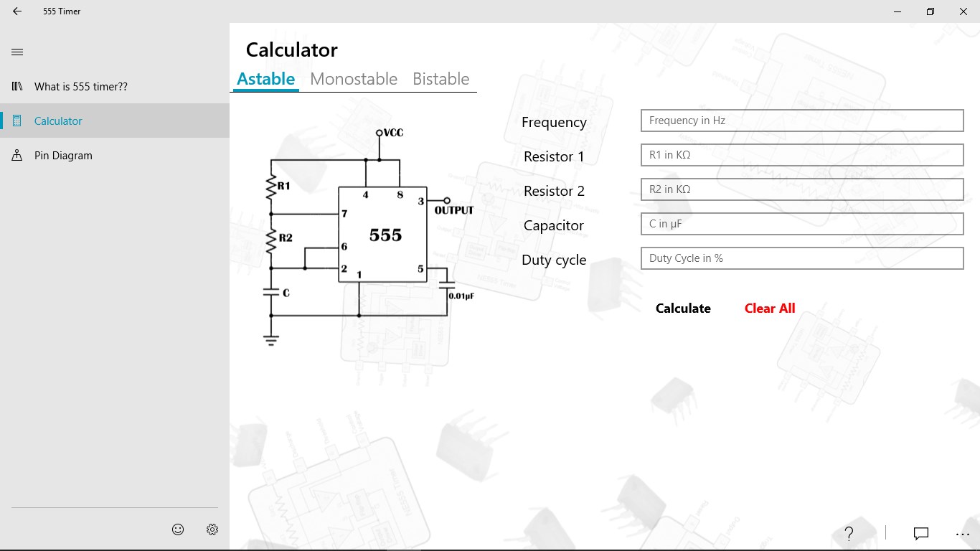Expand the three-dot more options menu

tap(963, 533)
